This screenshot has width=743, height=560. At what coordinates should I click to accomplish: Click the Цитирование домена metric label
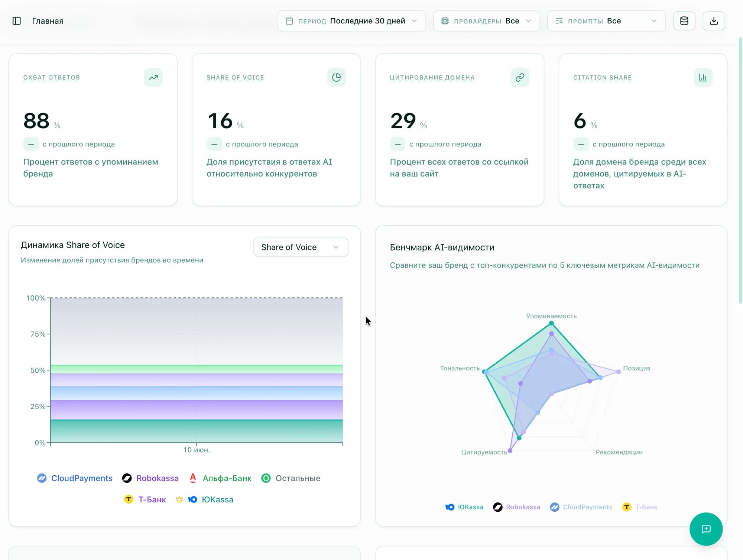pyautogui.click(x=432, y=77)
